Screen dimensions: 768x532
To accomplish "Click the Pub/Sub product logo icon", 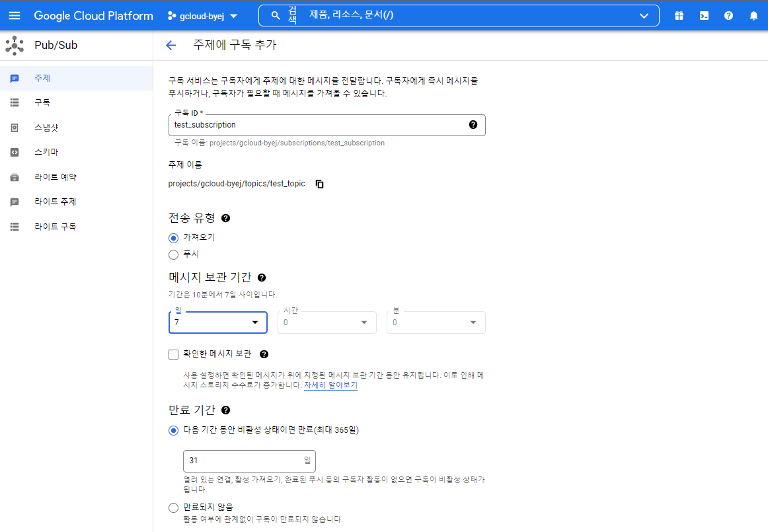I will (15, 45).
